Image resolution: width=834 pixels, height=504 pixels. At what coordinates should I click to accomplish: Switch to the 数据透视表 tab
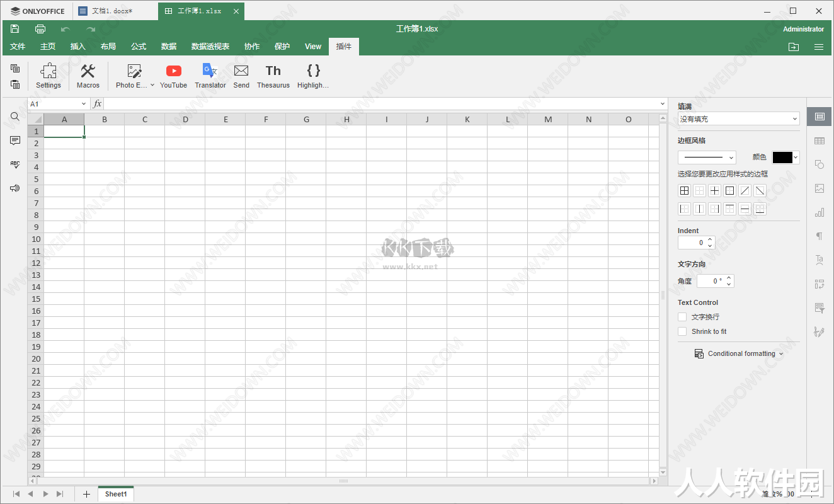point(210,47)
